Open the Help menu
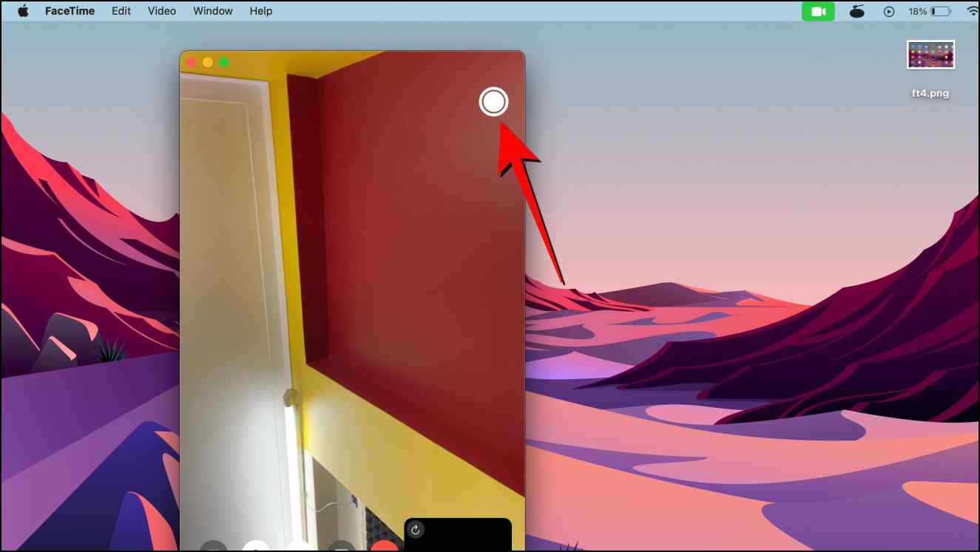Screen dimensions: 980x552 pyautogui.click(x=261, y=11)
